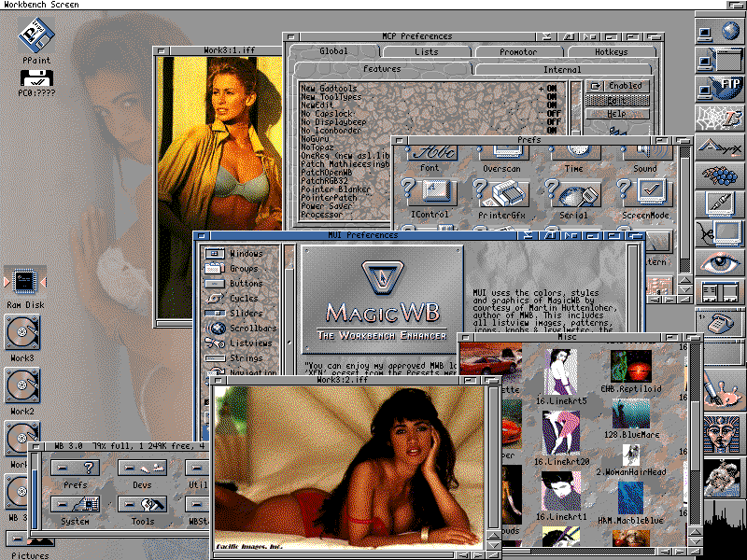The width and height of the screenshot is (747, 560).
Task: Select Pointer Blanker feature row
Action: pos(345,189)
